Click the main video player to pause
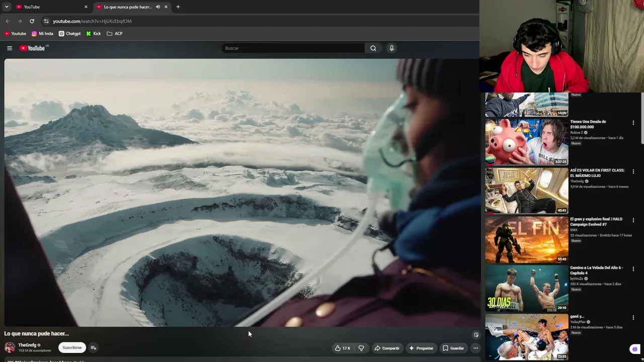644x362 pixels. tap(242, 193)
